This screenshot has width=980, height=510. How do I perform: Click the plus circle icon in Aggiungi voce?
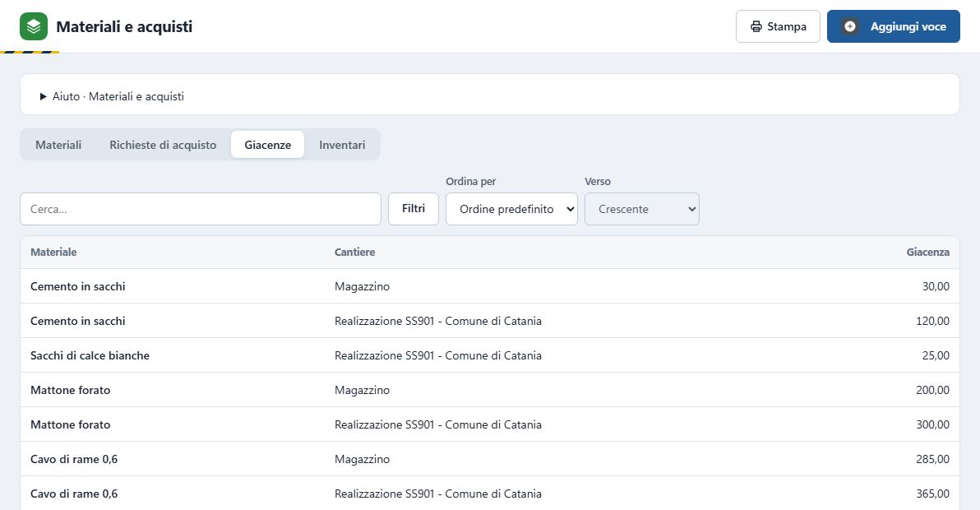click(x=850, y=26)
